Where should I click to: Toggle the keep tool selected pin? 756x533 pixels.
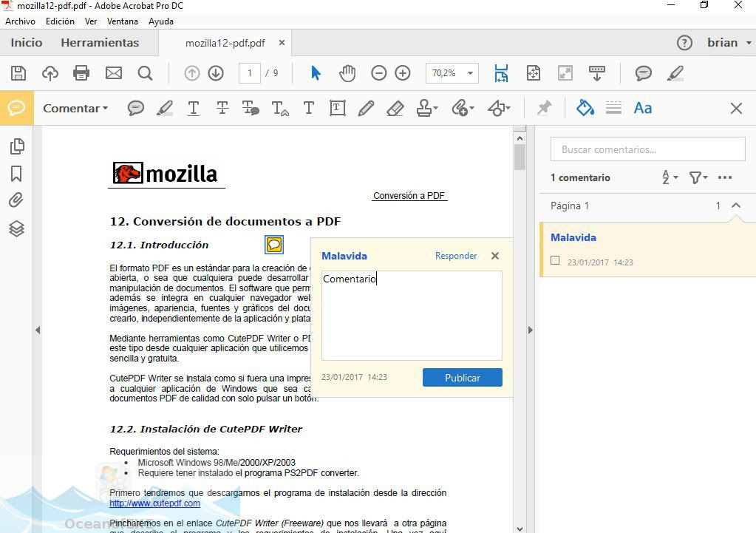click(x=545, y=108)
